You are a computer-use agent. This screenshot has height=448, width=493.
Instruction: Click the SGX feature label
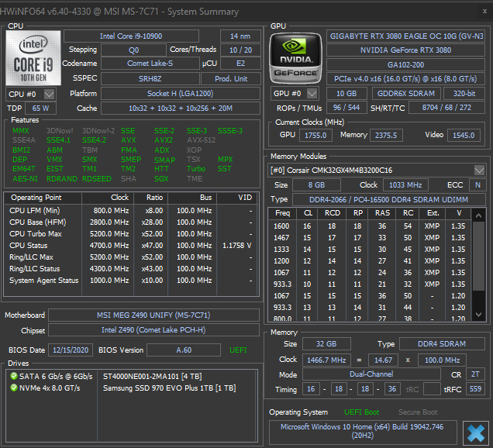click(161, 178)
